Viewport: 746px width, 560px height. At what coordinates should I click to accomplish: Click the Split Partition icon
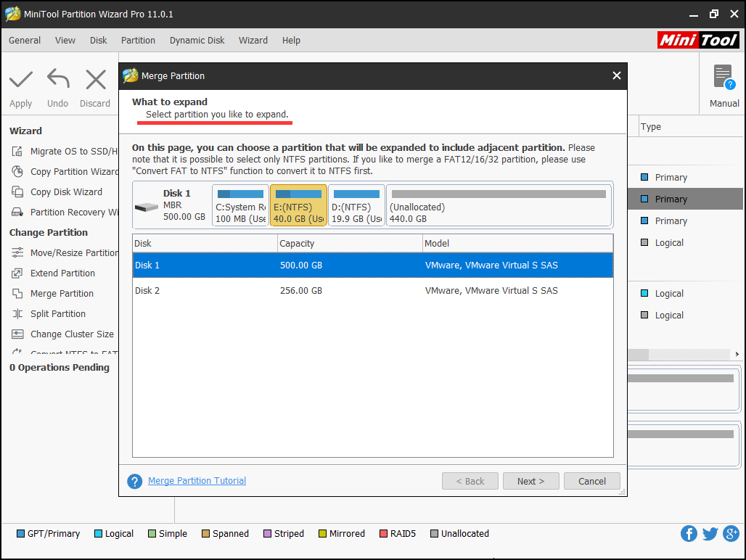point(17,314)
